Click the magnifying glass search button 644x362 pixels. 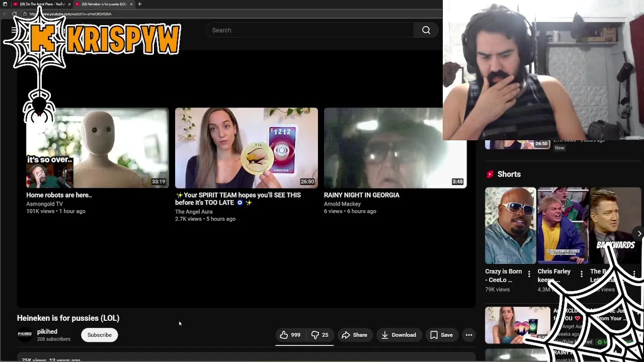(x=426, y=30)
